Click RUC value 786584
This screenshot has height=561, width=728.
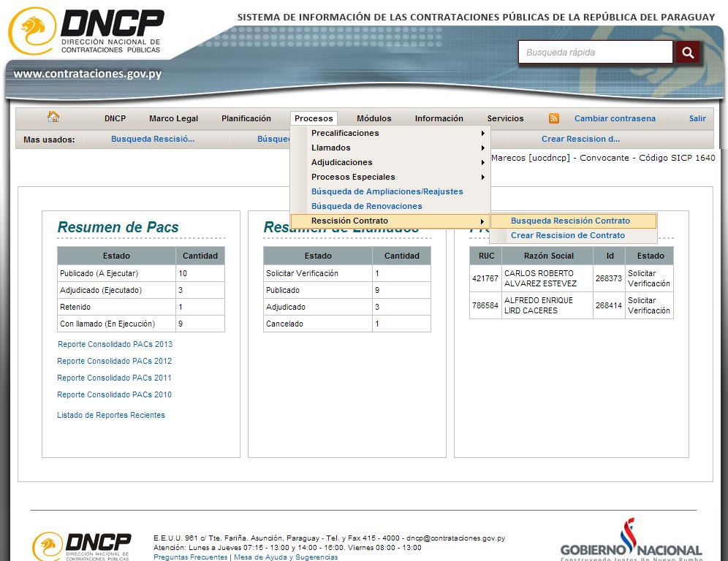[485, 305]
